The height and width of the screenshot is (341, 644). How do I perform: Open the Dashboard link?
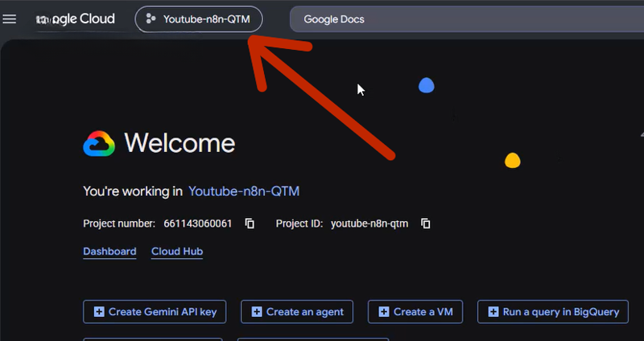pyautogui.click(x=109, y=252)
